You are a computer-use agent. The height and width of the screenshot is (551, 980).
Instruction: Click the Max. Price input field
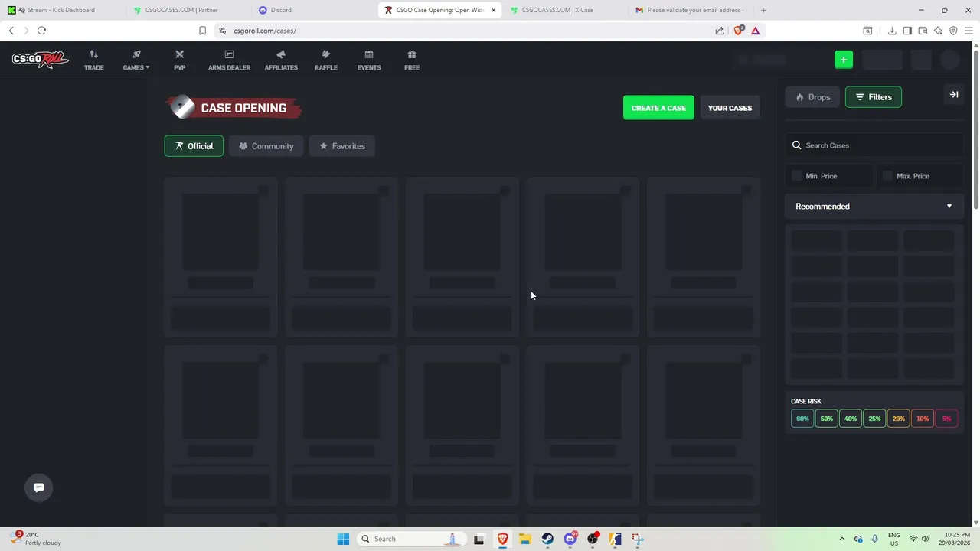tap(919, 176)
